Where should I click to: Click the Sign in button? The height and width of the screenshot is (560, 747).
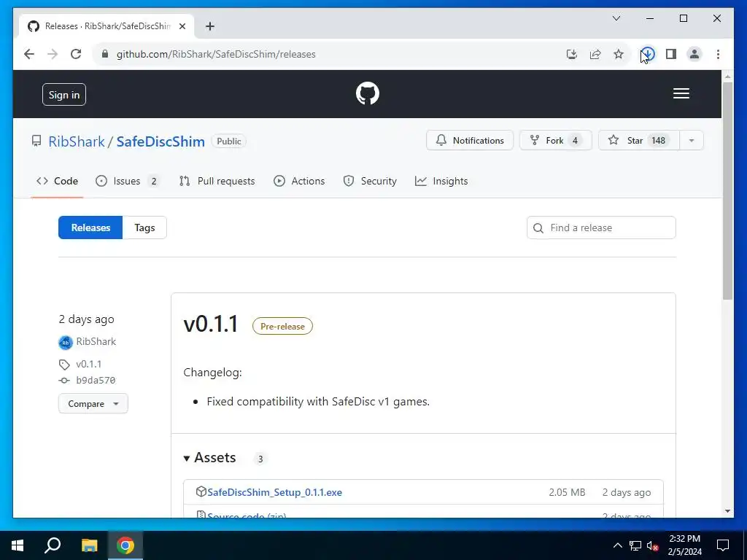tap(64, 94)
